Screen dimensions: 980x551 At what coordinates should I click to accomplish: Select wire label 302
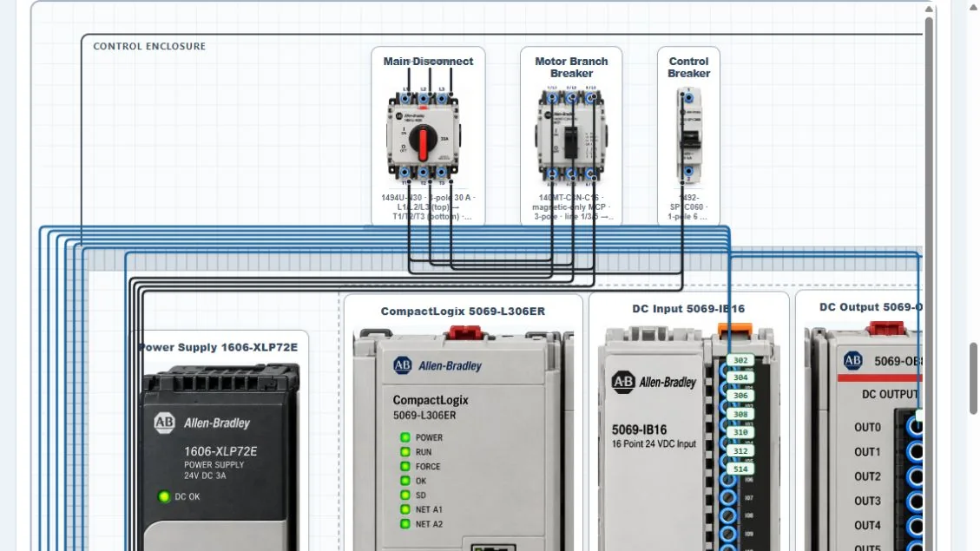740,360
